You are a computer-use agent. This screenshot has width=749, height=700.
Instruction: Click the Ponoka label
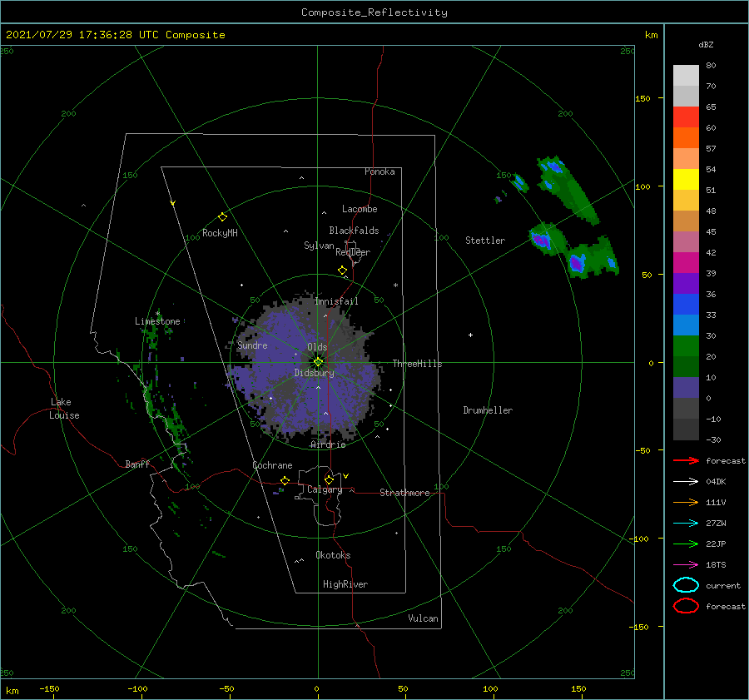[379, 171]
